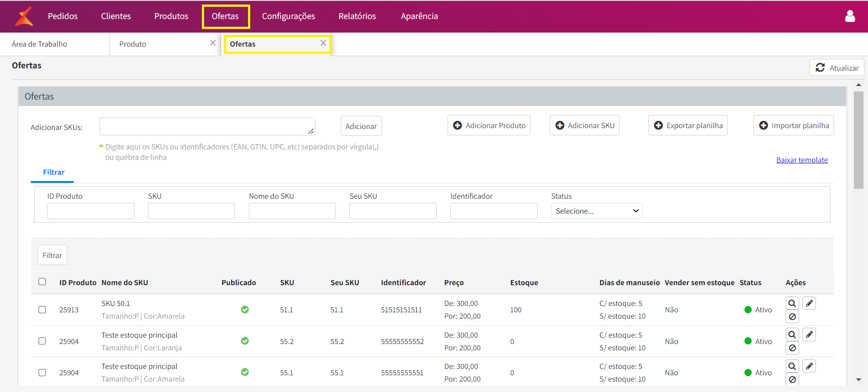
Task: Open the Relatórios menu
Action: (357, 16)
